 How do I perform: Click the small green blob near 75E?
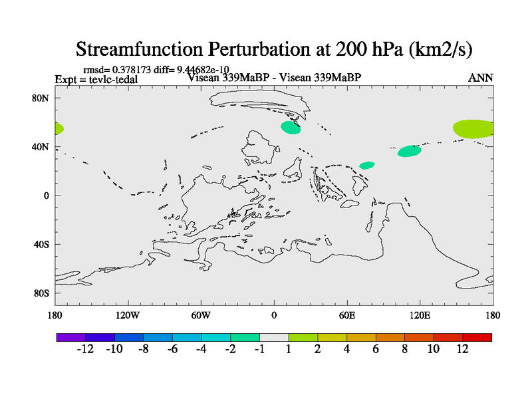click(x=366, y=165)
